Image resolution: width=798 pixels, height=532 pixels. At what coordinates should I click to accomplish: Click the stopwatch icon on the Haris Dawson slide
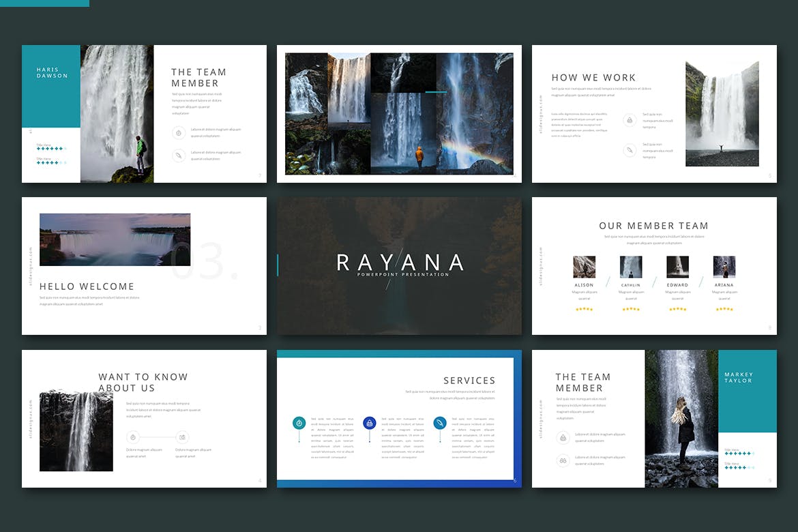click(178, 133)
